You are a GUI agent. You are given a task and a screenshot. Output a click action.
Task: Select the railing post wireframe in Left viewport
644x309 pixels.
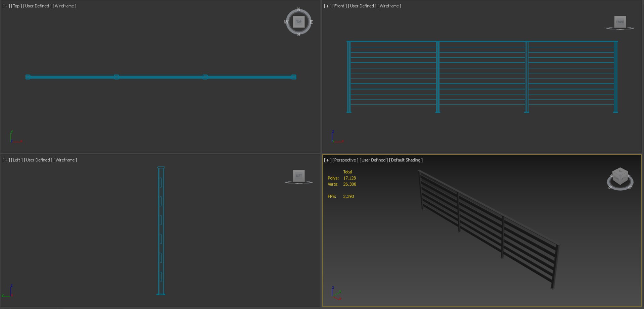tap(161, 231)
